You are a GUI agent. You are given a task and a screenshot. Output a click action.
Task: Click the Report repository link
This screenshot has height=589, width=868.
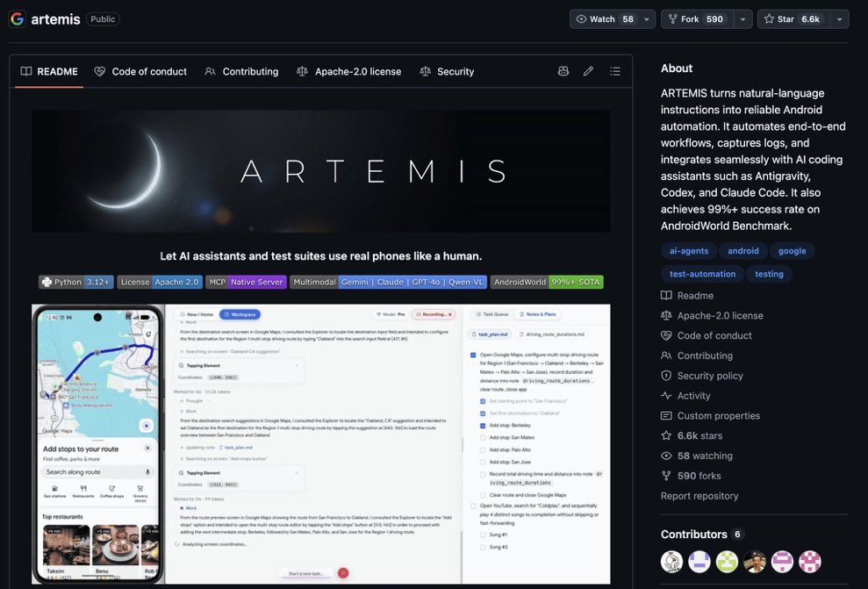[x=699, y=496]
